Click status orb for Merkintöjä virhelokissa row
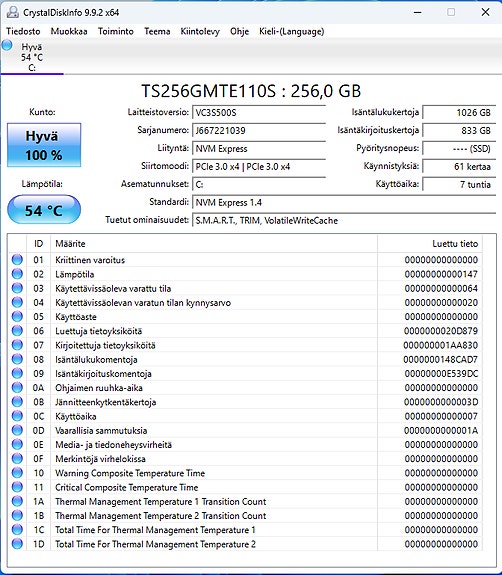 click(17, 458)
